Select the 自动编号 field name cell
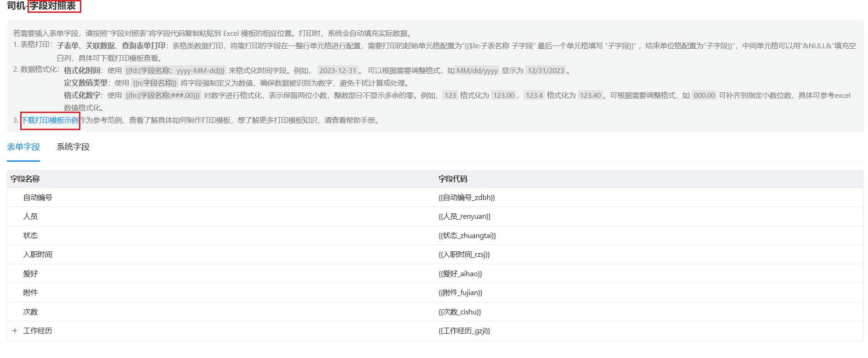The height and width of the screenshot is (358, 868). point(38,198)
